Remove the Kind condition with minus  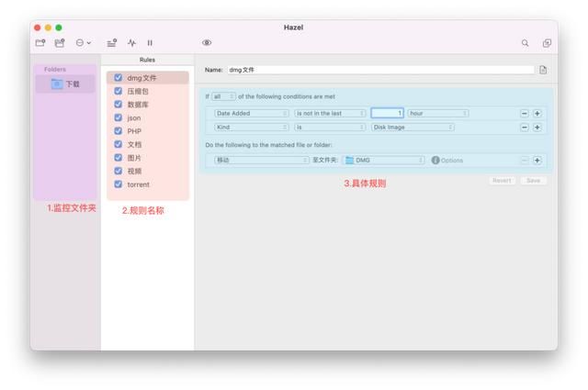pos(525,128)
